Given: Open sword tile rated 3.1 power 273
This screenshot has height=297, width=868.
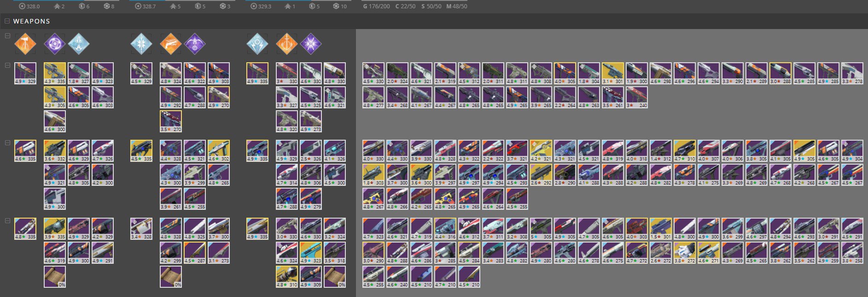Looking at the screenshot, I should [x=219, y=253].
